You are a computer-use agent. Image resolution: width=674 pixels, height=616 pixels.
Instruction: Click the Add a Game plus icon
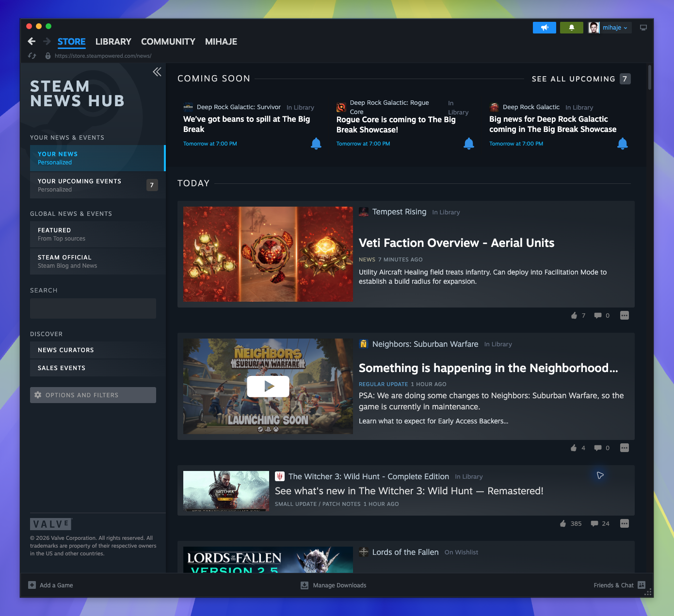(32, 585)
